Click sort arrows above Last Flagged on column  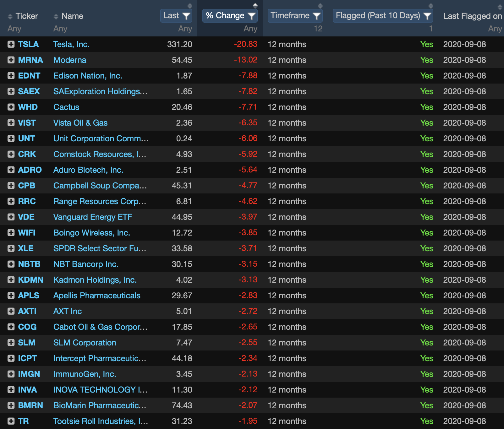click(500, 7)
